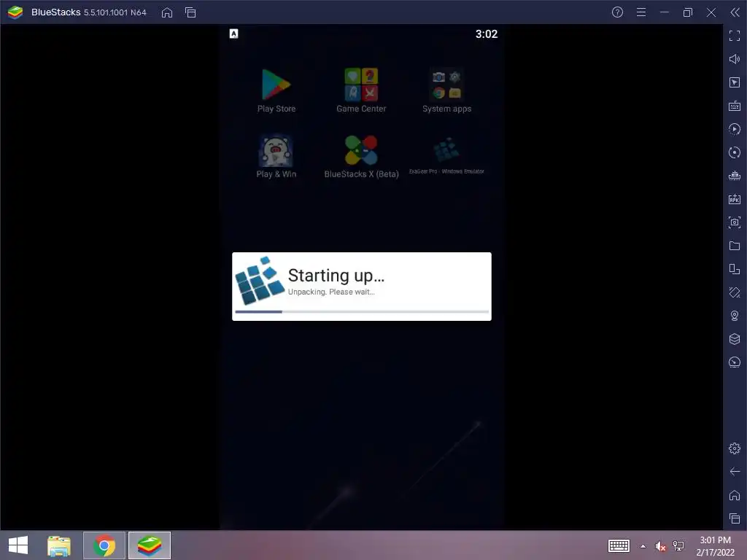Go to BlueStacks home in title bar

[167, 12]
